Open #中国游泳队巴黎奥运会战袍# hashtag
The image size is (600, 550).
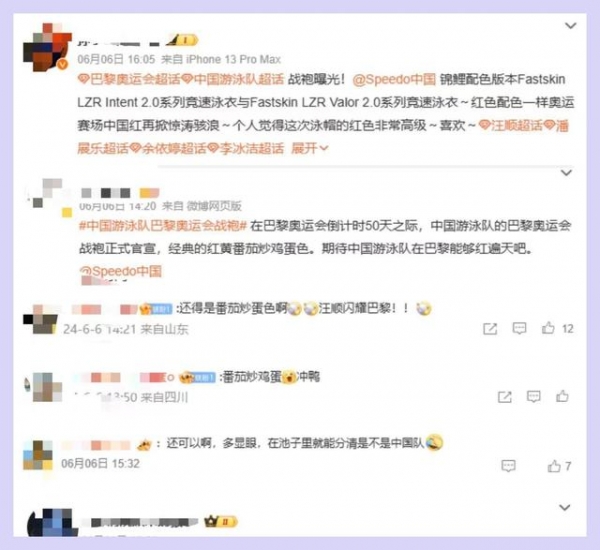tap(163, 226)
